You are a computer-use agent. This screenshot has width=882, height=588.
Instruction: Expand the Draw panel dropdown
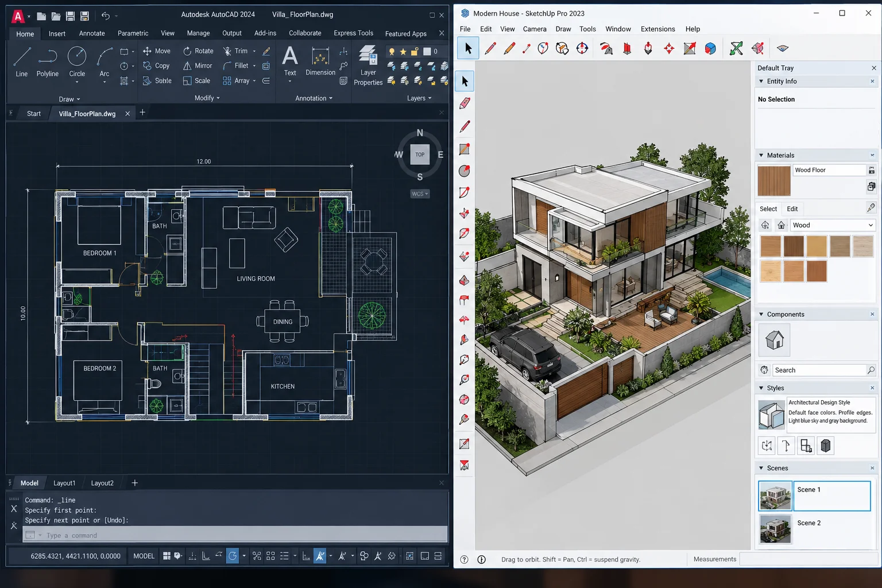[69, 99]
